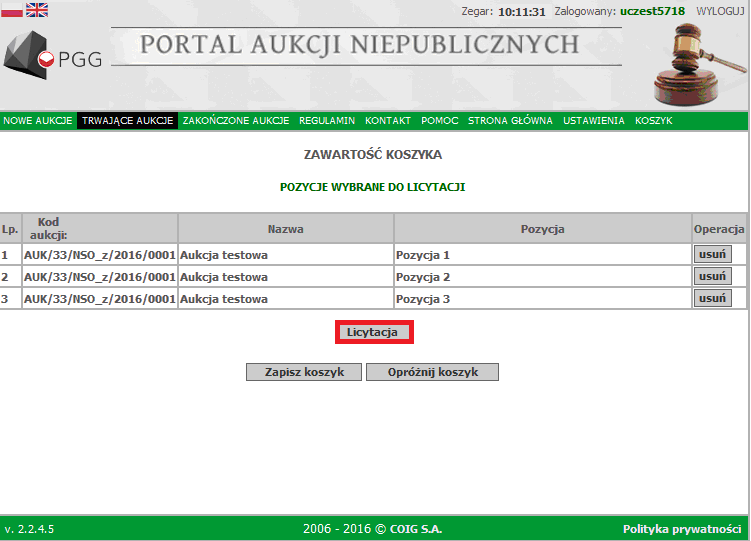Click Aukcja testowa name in row 3
The image size is (751, 541).
224,299
